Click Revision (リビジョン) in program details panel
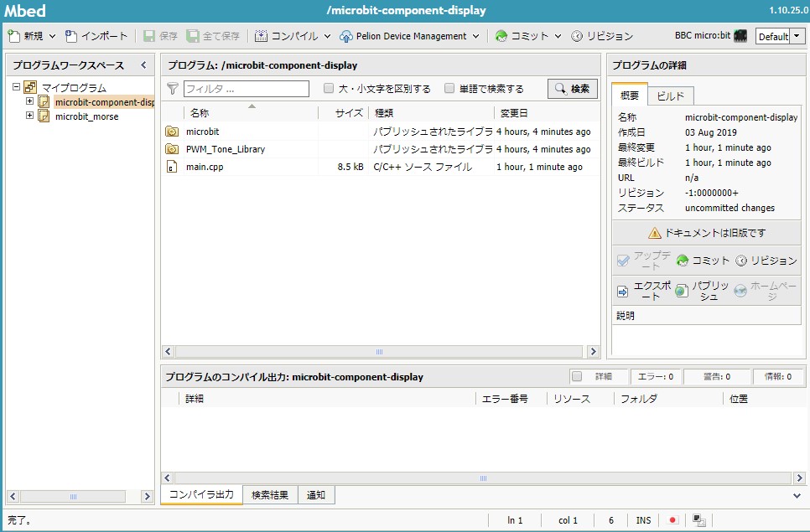This screenshot has height=532, width=810. click(766, 261)
